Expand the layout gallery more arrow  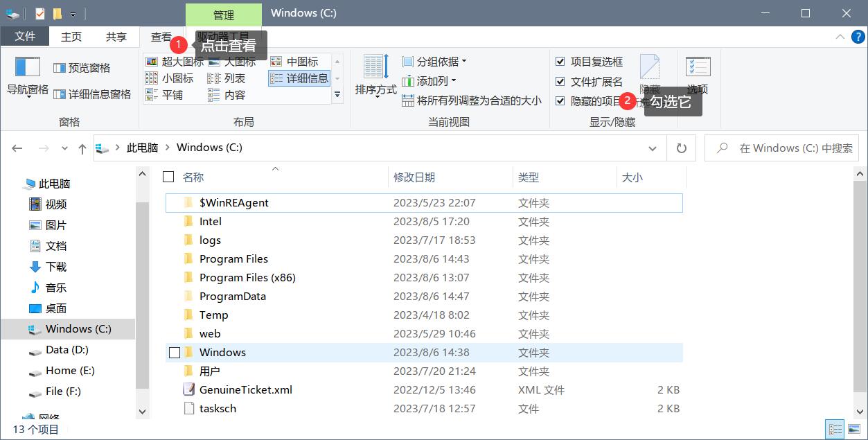coord(337,94)
